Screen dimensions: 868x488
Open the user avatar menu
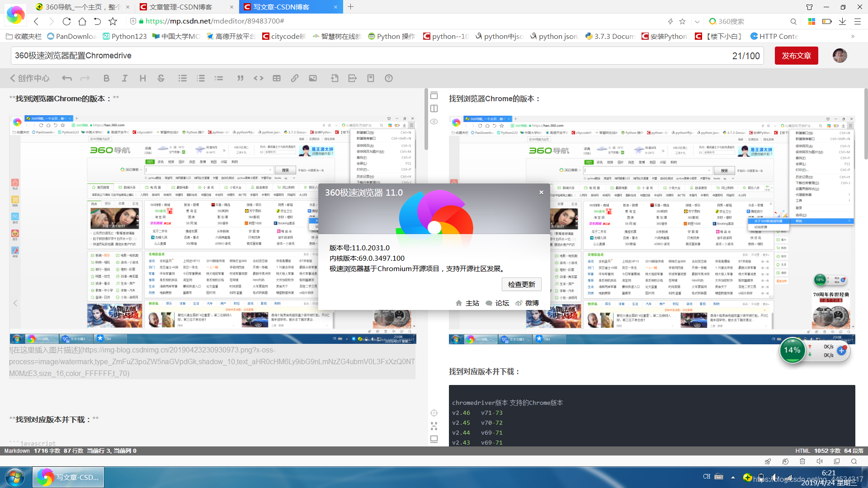[x=840, y=56]
